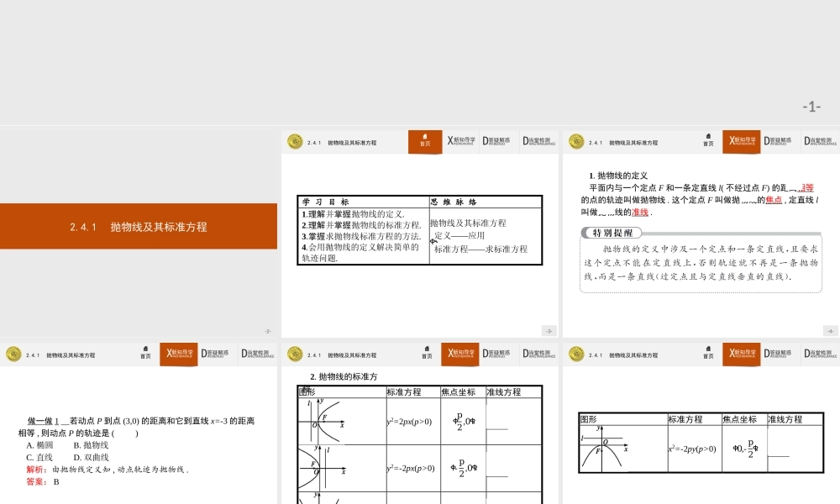Click the 焦点坐标 header in the 抛物线的标准方程 table
Image resolution: width=840 pixels, height=504 pixels.
(x=458, y=392)
